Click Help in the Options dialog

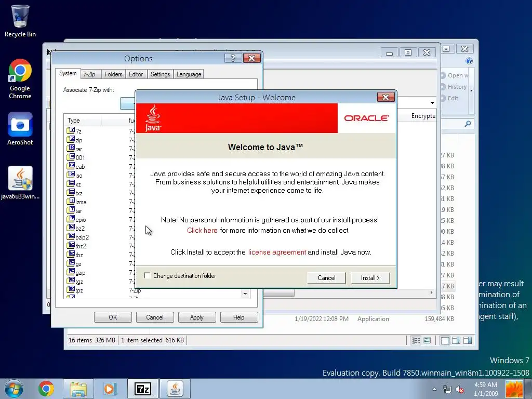click(239, 317)
